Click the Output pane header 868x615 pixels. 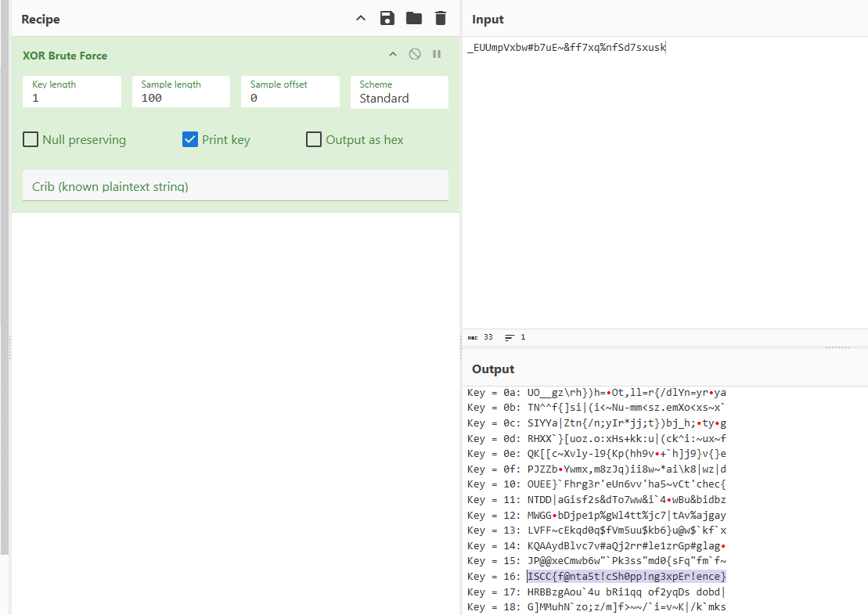click(x=493, y=369)
